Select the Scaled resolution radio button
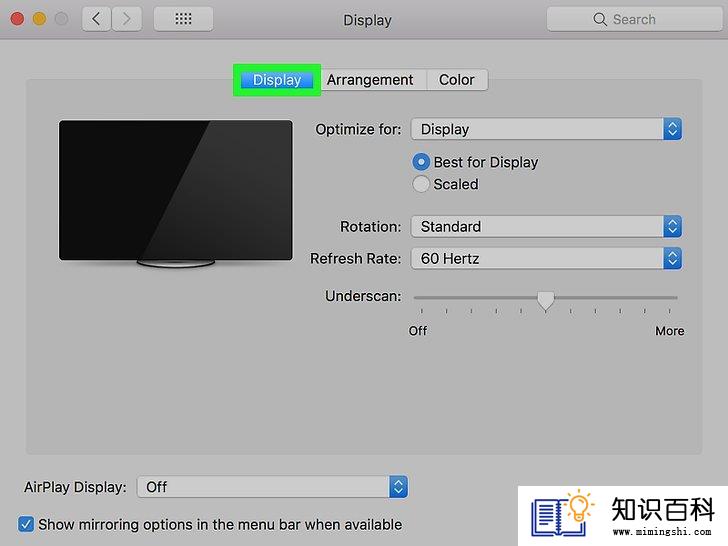Screen dimensions: 728x546 coord(421,184)
